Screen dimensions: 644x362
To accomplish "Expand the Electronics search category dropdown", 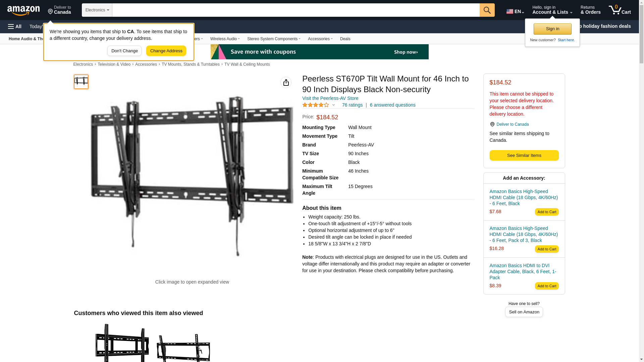I will coord(97,10).
